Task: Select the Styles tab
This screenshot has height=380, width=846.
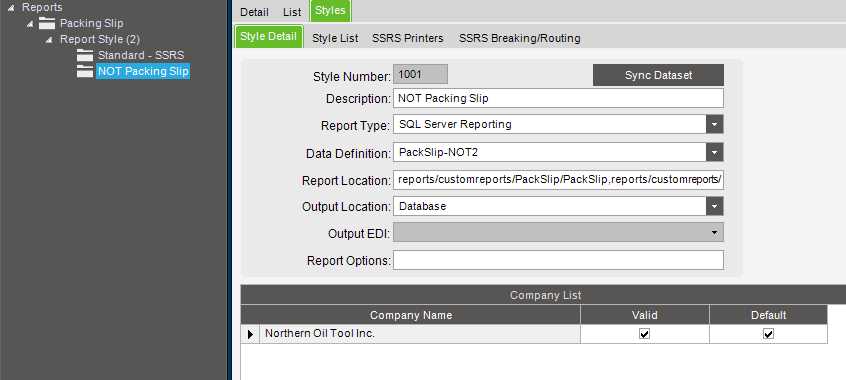Action: (330, 11)
